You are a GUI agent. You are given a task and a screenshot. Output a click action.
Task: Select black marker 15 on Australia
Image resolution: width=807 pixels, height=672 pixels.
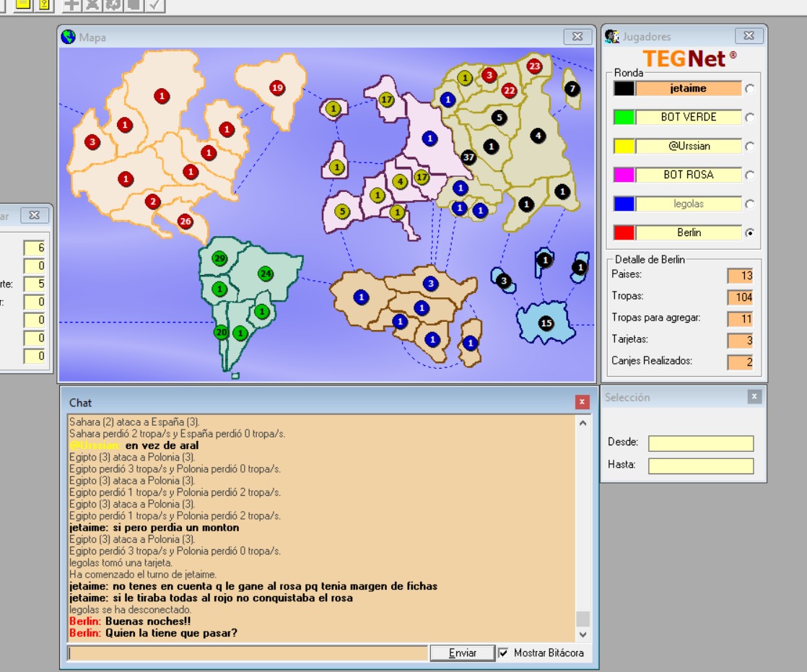point(546,323)
